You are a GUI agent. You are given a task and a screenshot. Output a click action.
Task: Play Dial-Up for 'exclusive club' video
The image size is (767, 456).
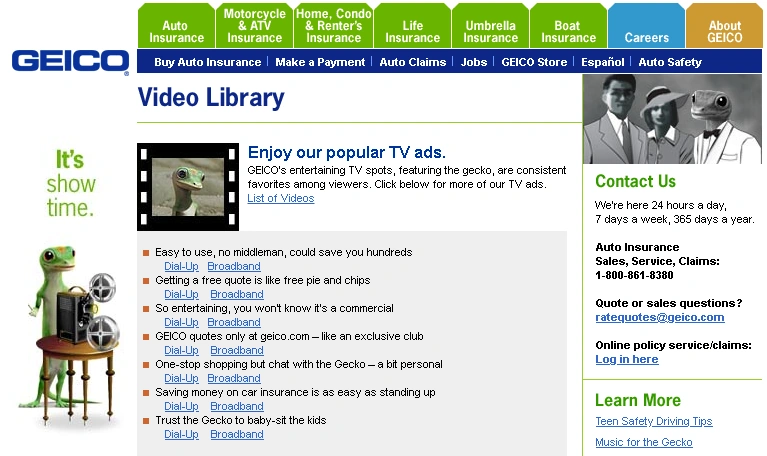point(181,350)
